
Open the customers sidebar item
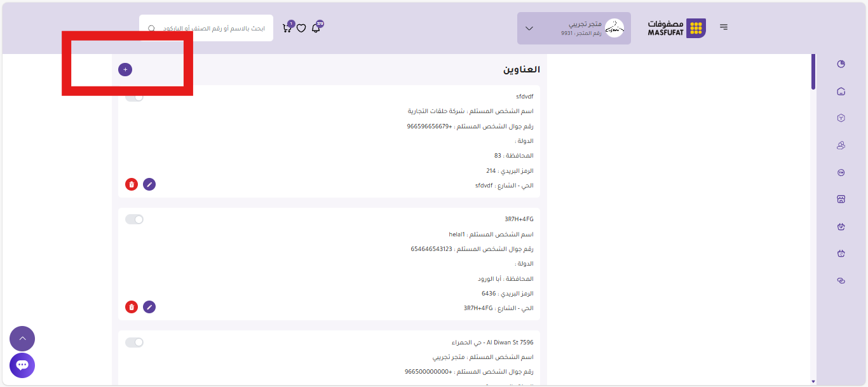(841, 146)
